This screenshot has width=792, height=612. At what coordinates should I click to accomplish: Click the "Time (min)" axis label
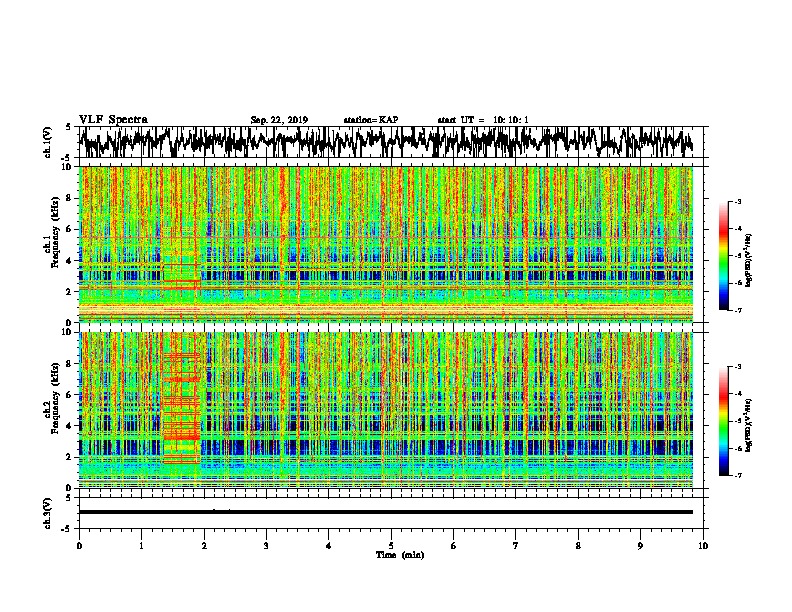click(x=400, y=555)
